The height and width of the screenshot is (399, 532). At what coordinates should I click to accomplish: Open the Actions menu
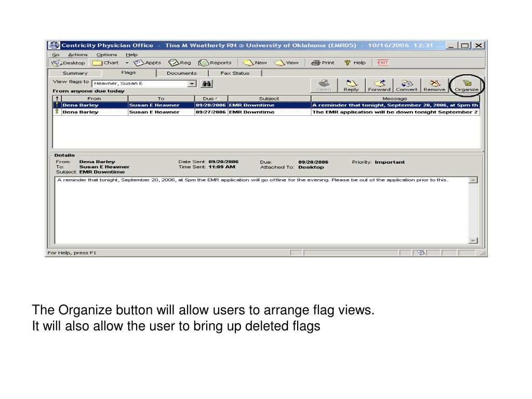point(78,55)
